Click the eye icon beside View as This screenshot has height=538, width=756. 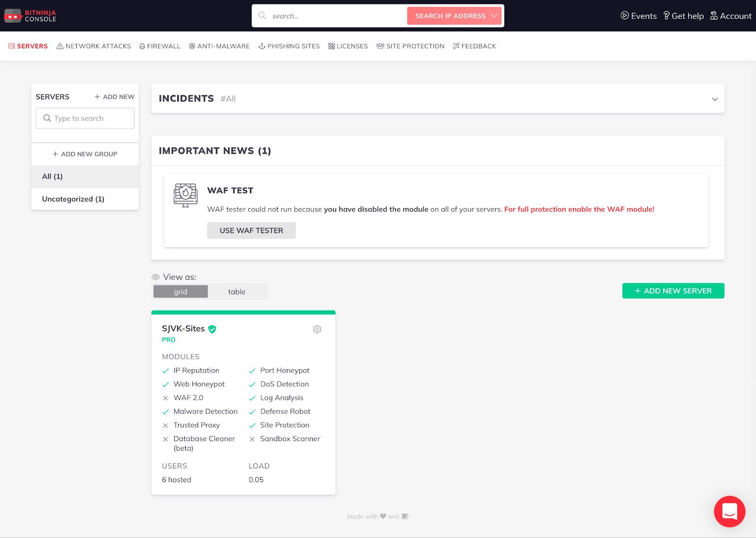point(155,277)
